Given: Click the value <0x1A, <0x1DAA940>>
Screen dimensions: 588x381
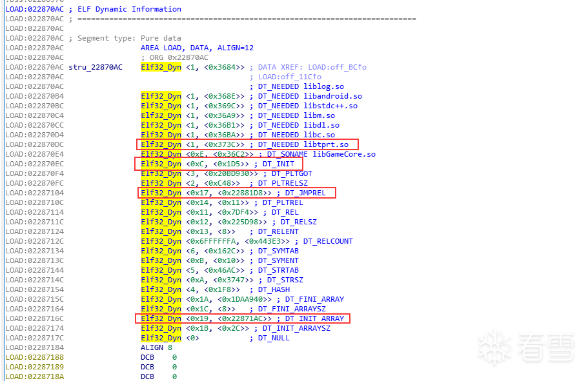Looking at the screenshot, I should 228,299.
